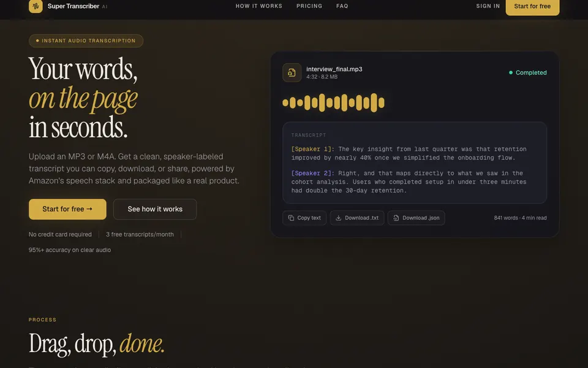This screenshot has width=588, height=368.
Task: Click the PROCESS section label
Action: click(42, 320)
